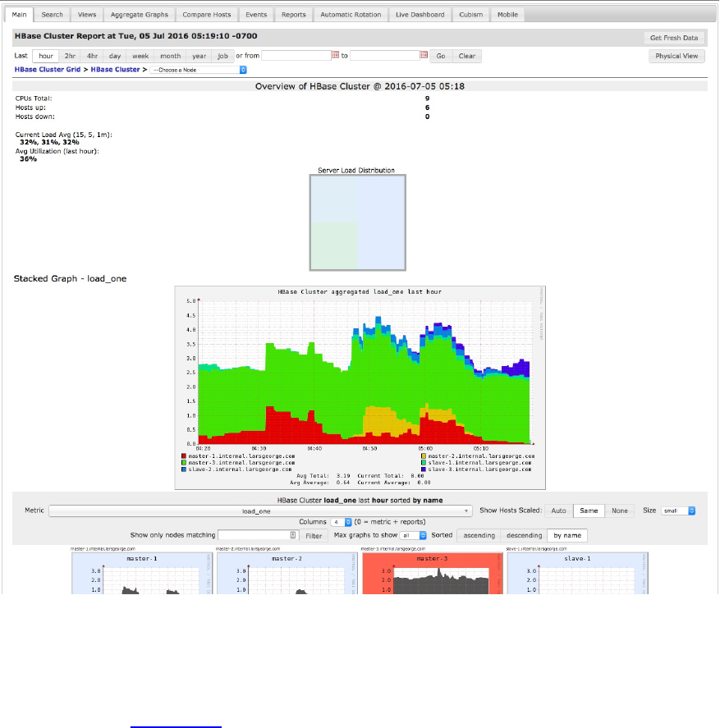Open the master-2 host graph

pos(287,574)
